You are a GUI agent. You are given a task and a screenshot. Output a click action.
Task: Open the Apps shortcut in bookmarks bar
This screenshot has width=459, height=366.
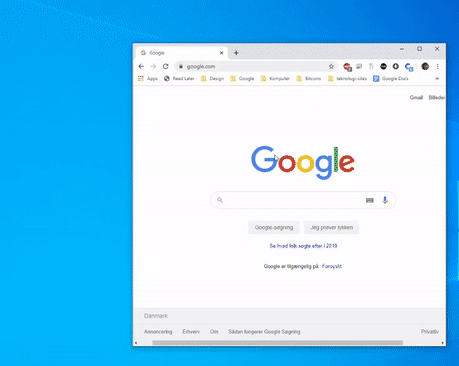(148, 79)
